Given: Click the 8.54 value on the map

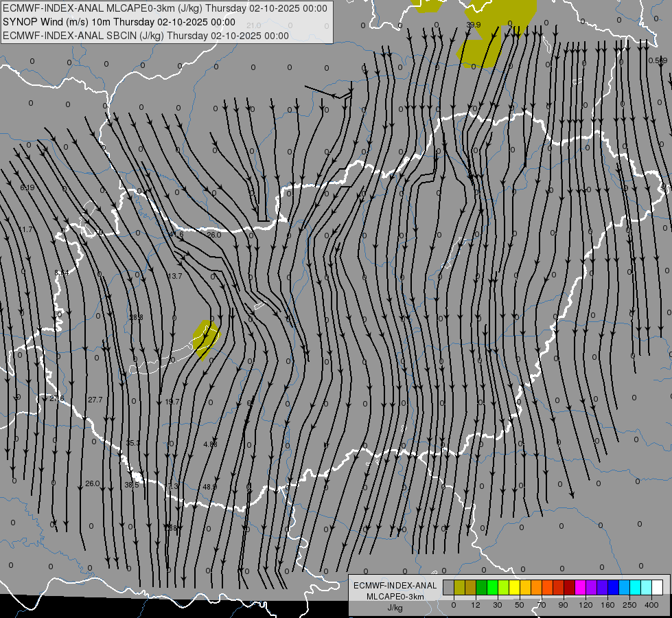Looking at the screenshot, I should click(62, 273).
